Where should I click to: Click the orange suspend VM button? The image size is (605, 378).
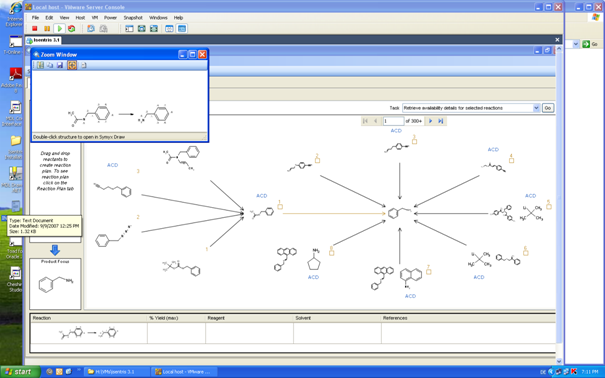47,29
